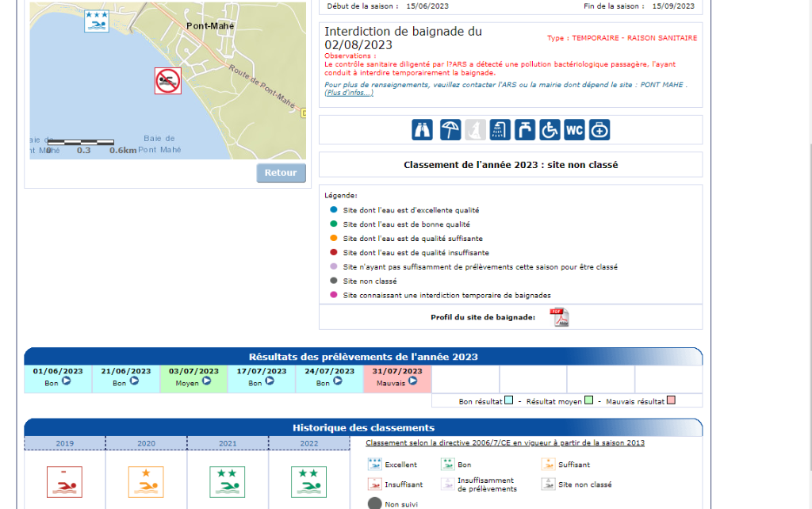Image resolution: width=812 pixels, height=509 pixels.
Task: Click the pink Mauvais résultat legend swatch
Action: tap(671, 401)
